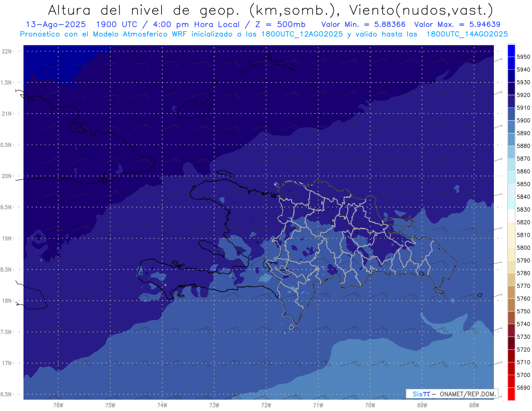The image size is (532, 411).
Task: Select valid-until stamp '1800UTC_14AGO2025'
Action: pyautogui.click(x=467, y=34)
